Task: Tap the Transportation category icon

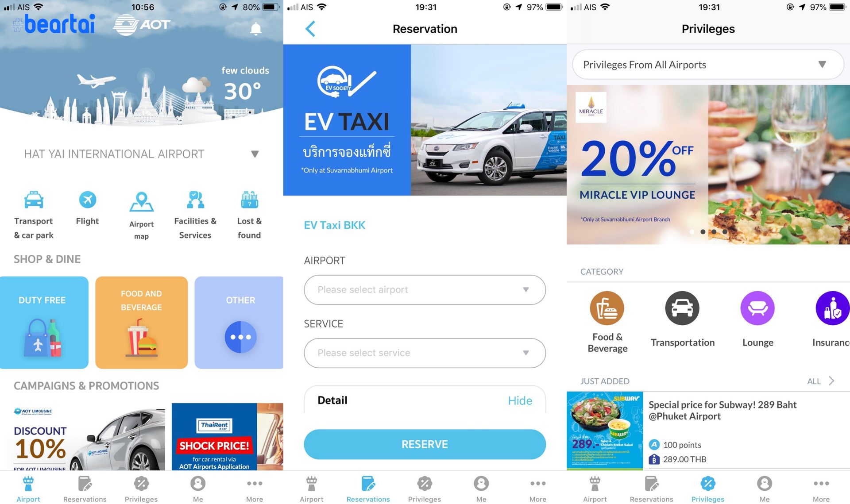Action: pos(683,308)
